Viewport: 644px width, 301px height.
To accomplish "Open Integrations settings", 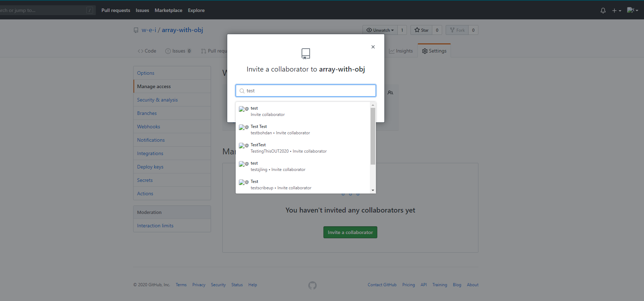I will point(172,153).
